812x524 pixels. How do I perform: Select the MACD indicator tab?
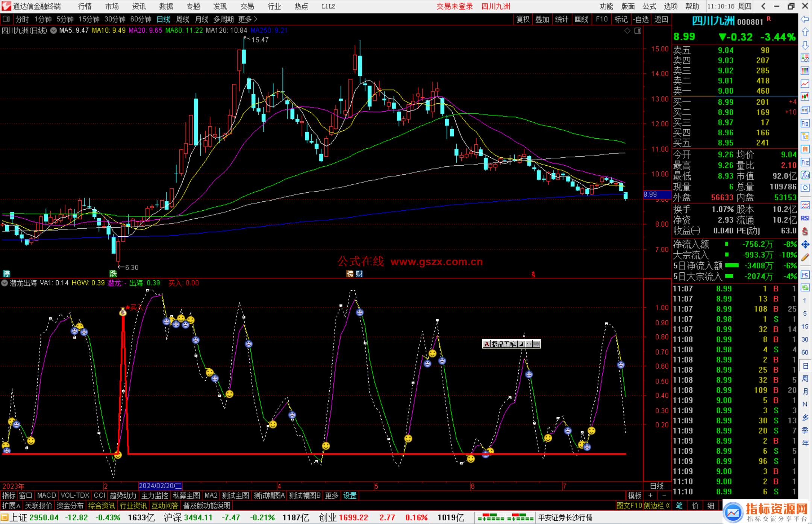coord(46,495)
